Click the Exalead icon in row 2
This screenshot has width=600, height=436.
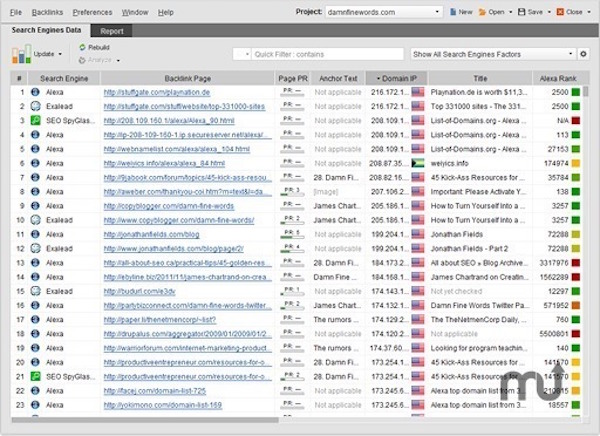click(x=35, y=106)
